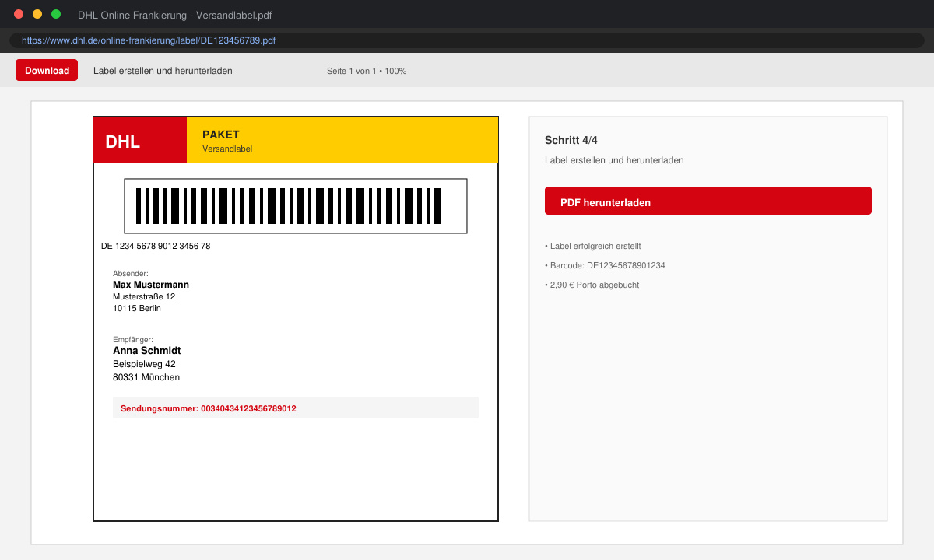Click the sidebar subtitle under Schritt 4/4
The width and height of the screenshot is (934, 560).
click(x=614, y=160)
